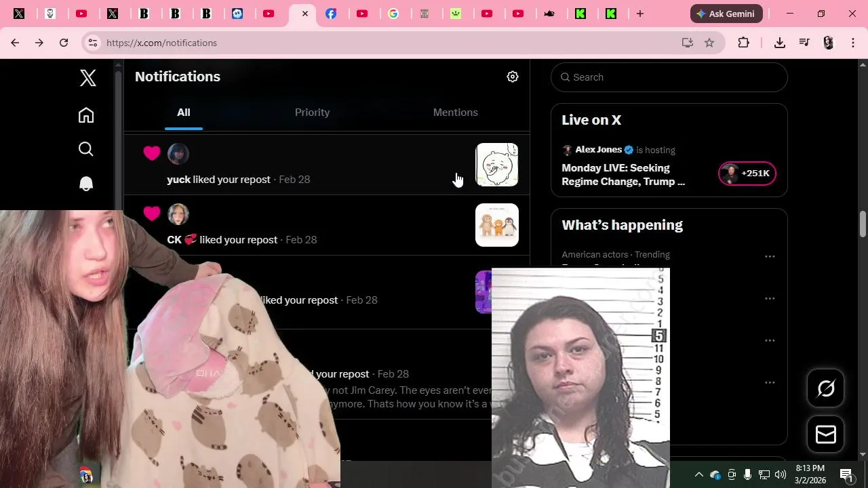Open the network tray icon
This screenshot has width=868, height=488.
tap(764, 474)
